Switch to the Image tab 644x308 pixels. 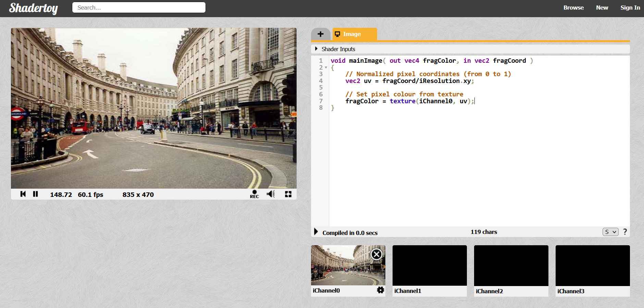(x=355, y=34)
